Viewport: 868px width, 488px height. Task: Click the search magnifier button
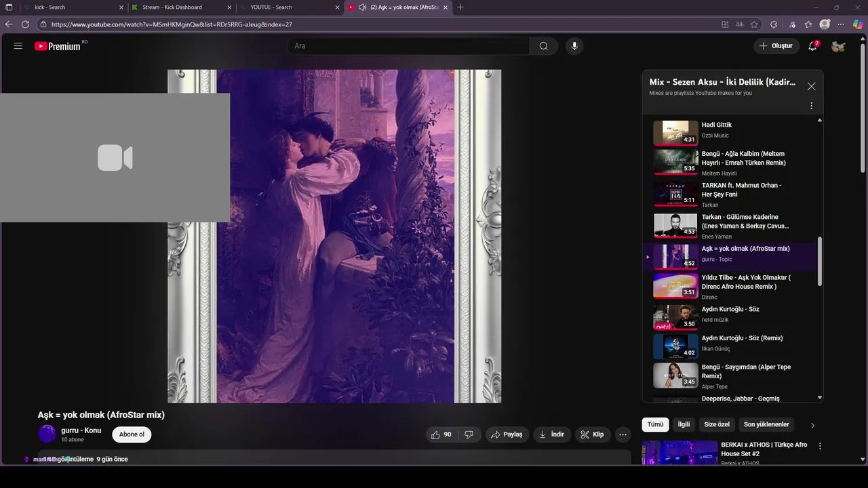coord(544,46)
